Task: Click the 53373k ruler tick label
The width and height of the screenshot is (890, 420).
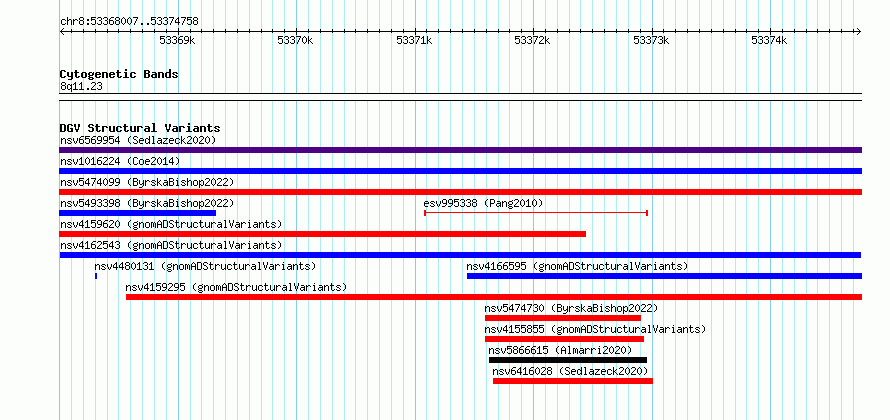Action: click(x=652, y=40)
